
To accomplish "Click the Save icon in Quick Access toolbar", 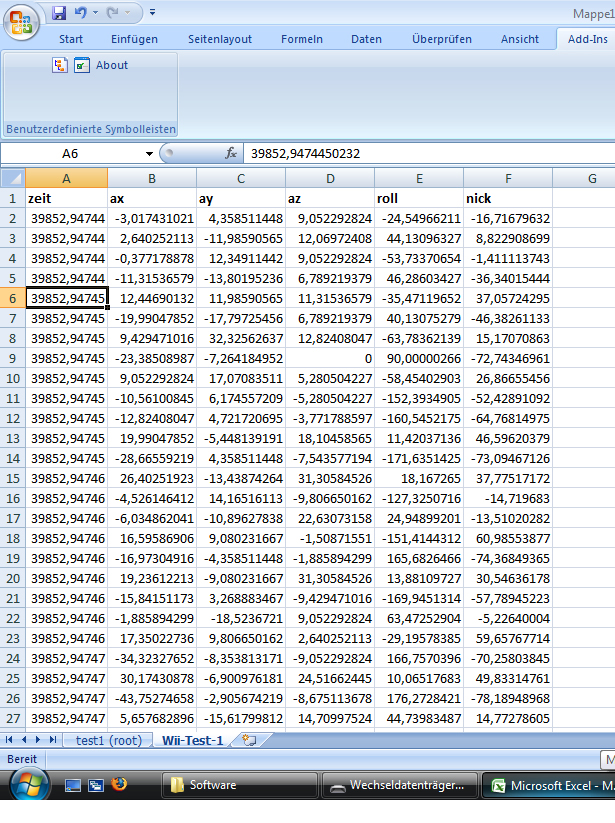I will point(59,13).
